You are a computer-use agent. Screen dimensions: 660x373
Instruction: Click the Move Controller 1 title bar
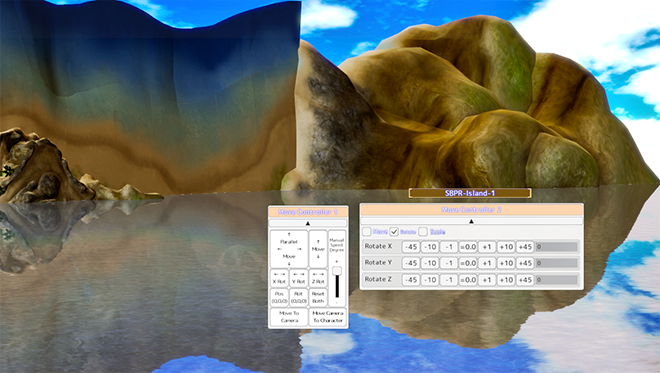pos(308,212)
